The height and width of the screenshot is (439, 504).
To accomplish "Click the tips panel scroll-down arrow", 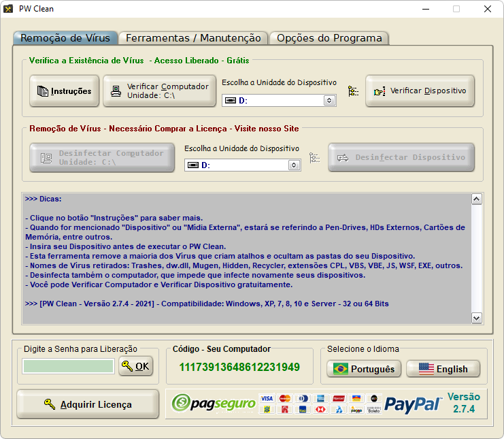I will pyautogui.click(x=476, y=318).
